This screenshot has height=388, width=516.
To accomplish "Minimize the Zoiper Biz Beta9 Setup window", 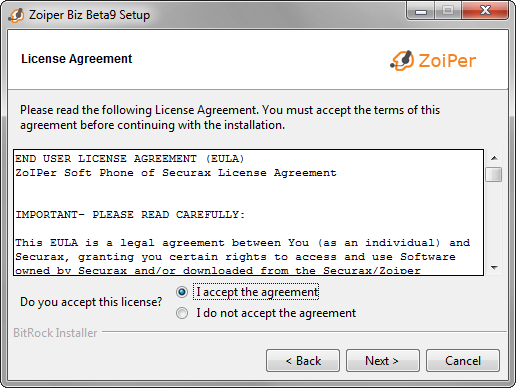I will pyautogui.click(x=421, y=12).
